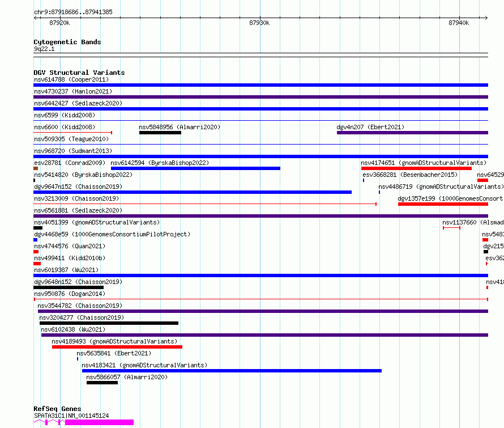This screenshot has width=504, height=428.
Task: Click the nsv3544782 (Chaisson2019) purple bar
Action: pos(263,311)
